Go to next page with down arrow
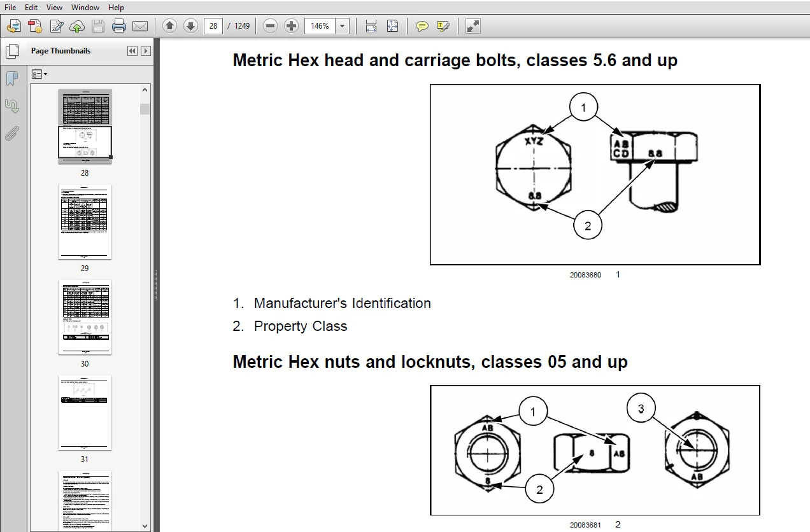This screenshot has height=532, width=810. click(x=190, y=26)
